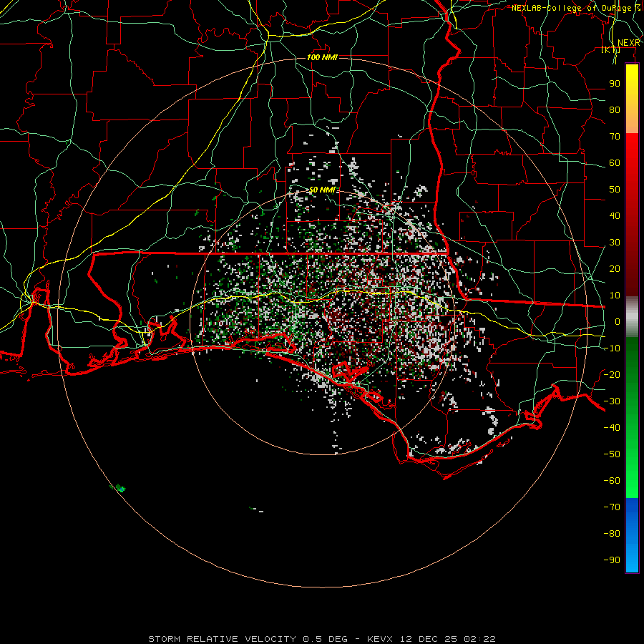This screenshot has height=644, width=644.
Task: Select the -30 value on the velocity scale
Action: click(x=612, y=401)
